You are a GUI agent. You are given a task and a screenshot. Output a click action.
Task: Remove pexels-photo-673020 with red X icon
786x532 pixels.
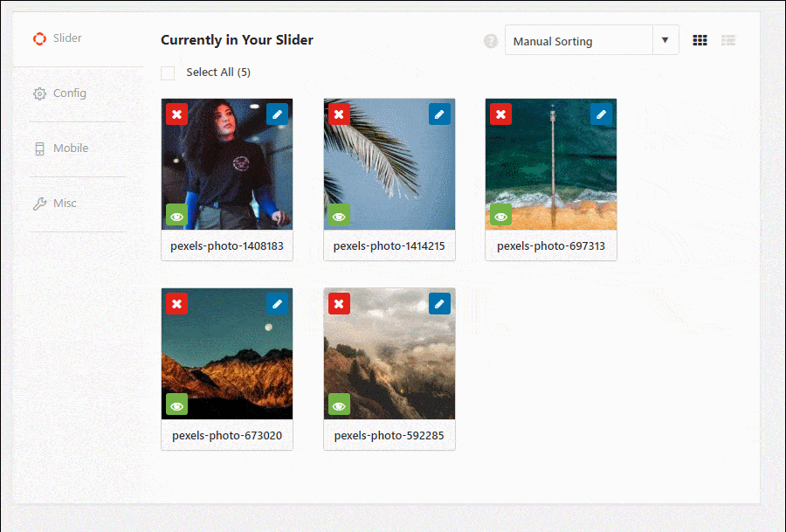point(177,304)
